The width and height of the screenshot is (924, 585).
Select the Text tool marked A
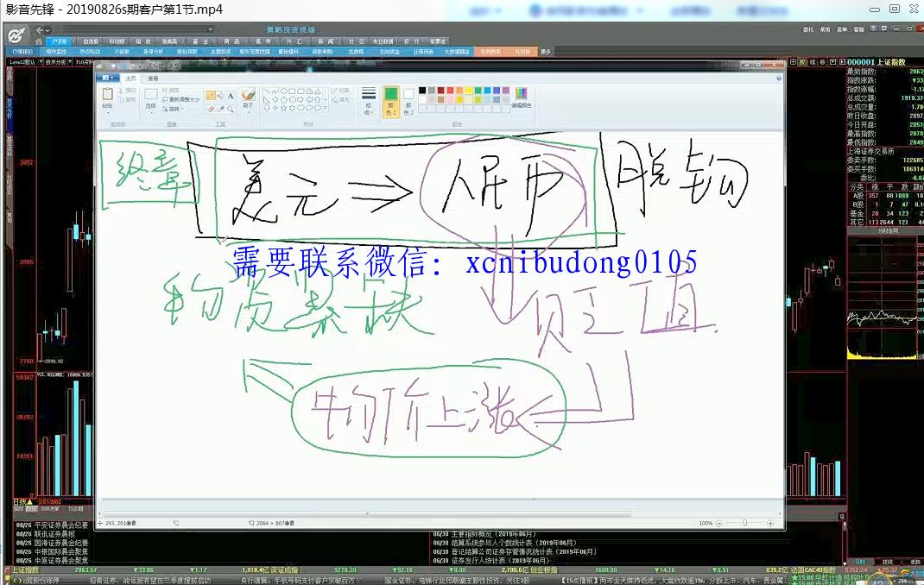(x=230, y=95)
